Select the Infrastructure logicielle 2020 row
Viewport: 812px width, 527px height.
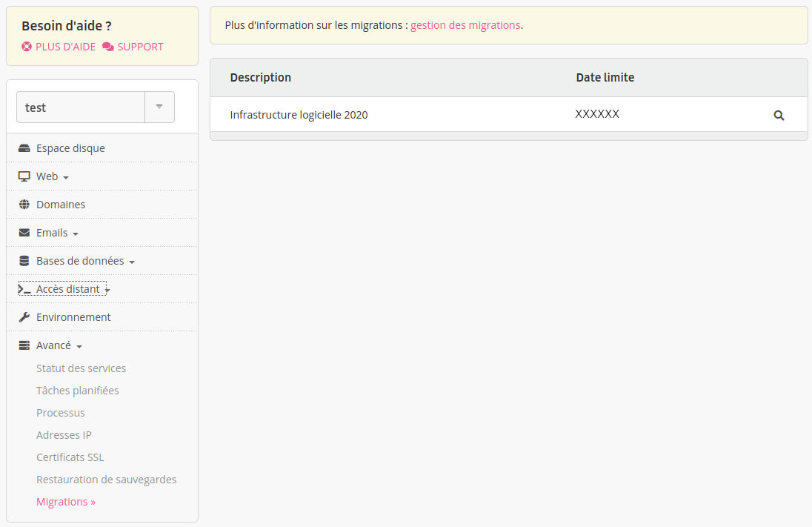pos(299,114)
